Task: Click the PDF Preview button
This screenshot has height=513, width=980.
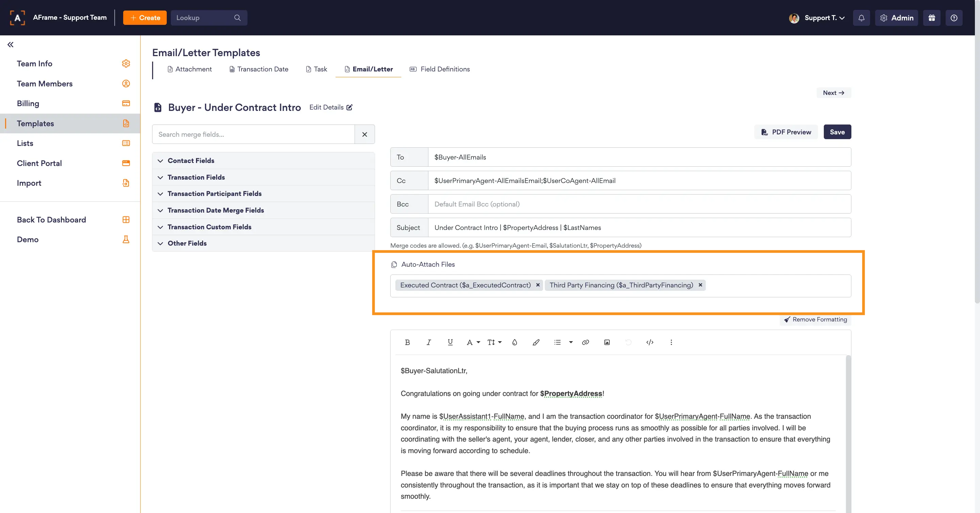Action: pyautogui.click(x=786, y=132)
